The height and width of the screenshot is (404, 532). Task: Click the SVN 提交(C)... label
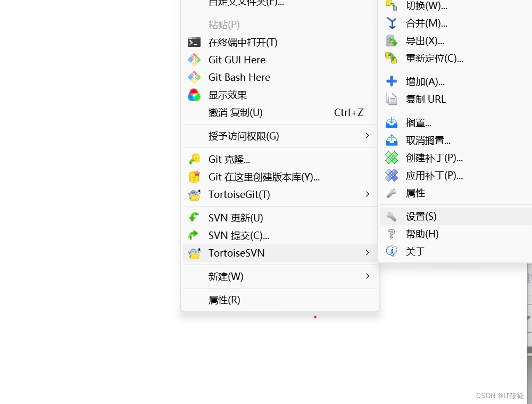tap(239, 236)
